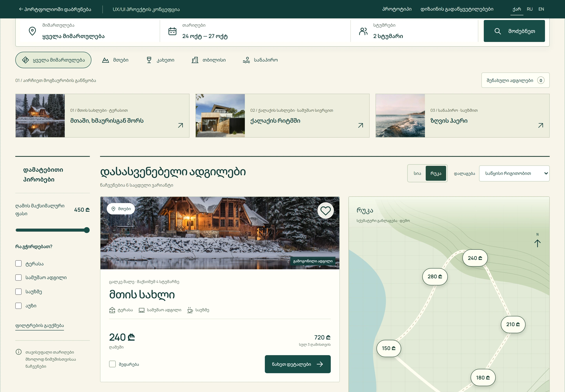This screenshot has height=392, width=565.
Task: Switch the view to სია
Action: pyautogui.click(x=417, y=173)
